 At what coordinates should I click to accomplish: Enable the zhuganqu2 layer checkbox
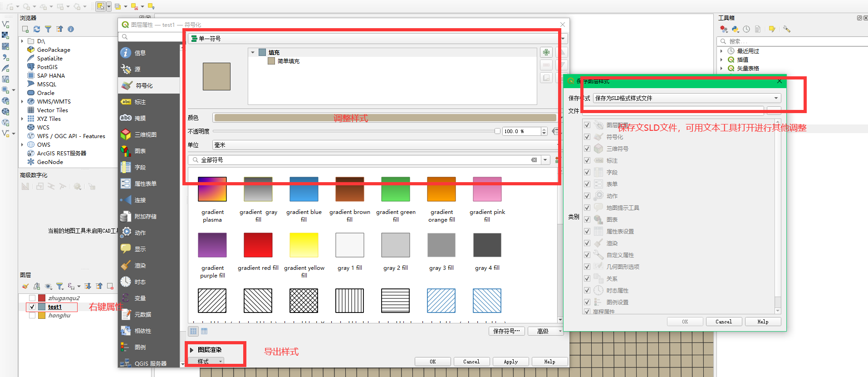pyautogui.click(x=32, y=298)
